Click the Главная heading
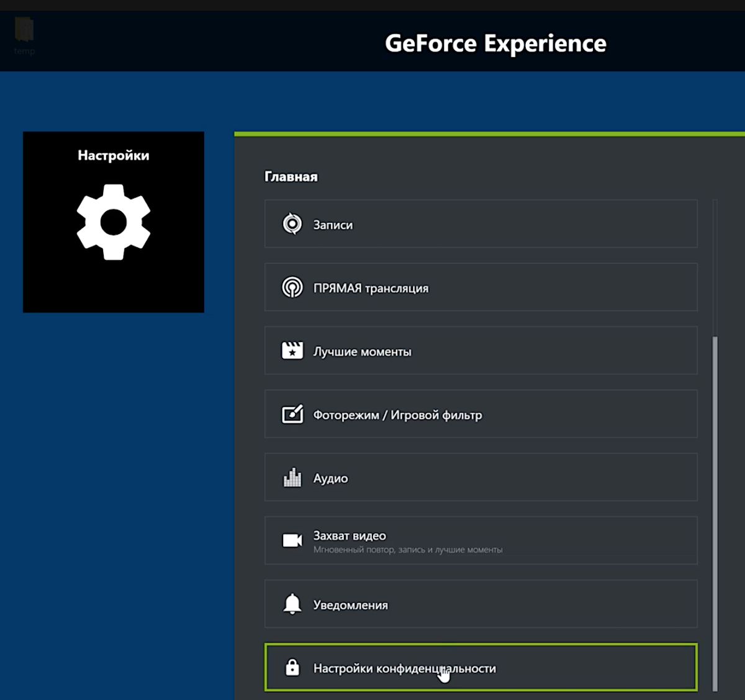 tap(291, 177)
